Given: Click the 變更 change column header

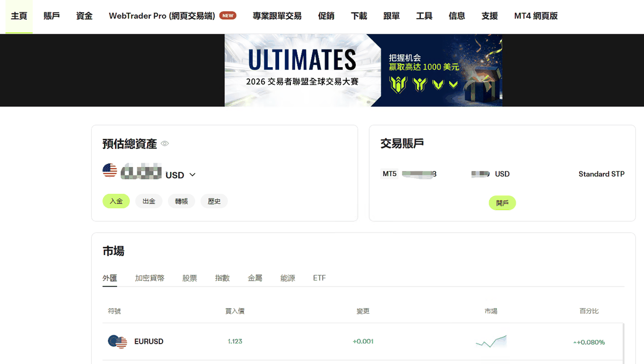Looking at the screenshot, I should click(x=363, y=311).
